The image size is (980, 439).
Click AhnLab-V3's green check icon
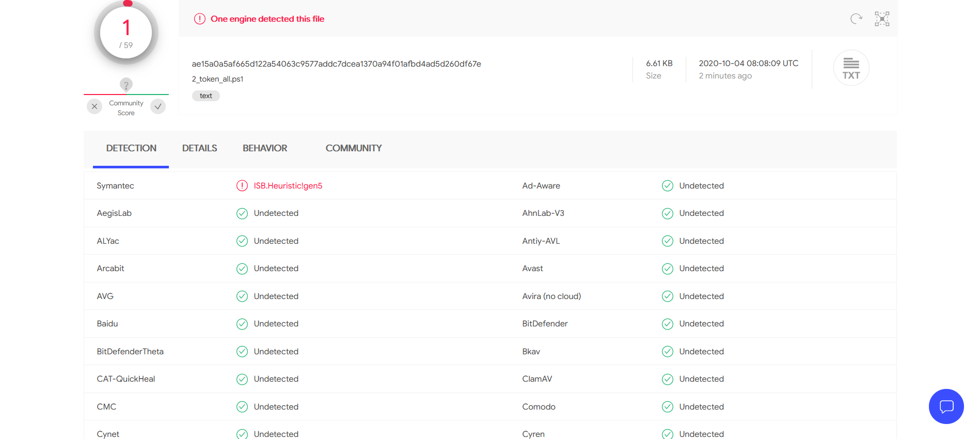(668, 213)
